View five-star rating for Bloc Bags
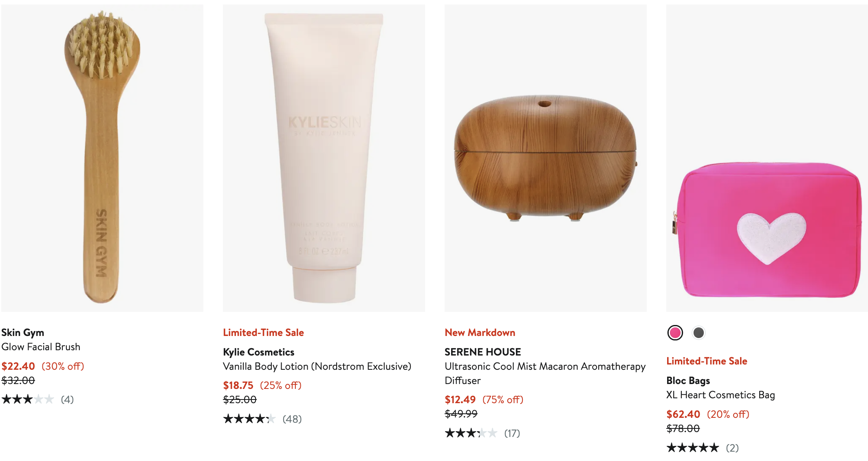The width and height of the screenshot is (868, 461). 693,448
